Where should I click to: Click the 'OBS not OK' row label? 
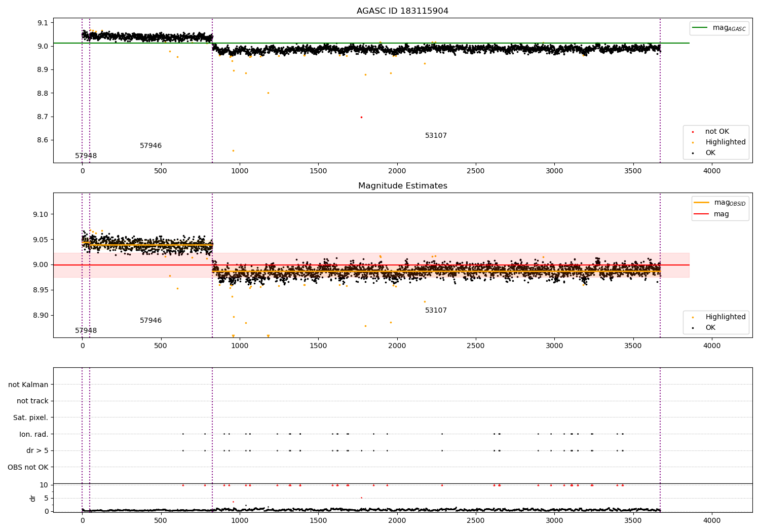click(x=28, y=467)
